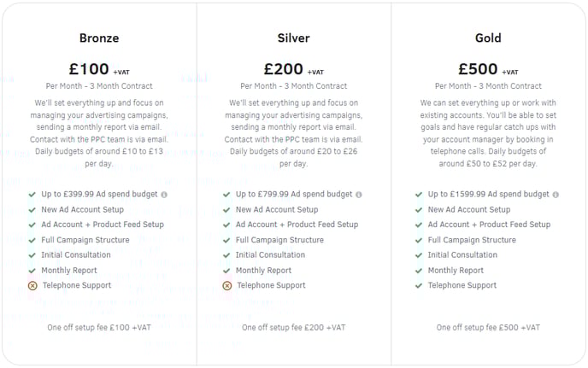Image resolution: width=588 pixels, height=368 pixels.
Task: Click the £200 +VAT price
Action: tap(294, 69)
